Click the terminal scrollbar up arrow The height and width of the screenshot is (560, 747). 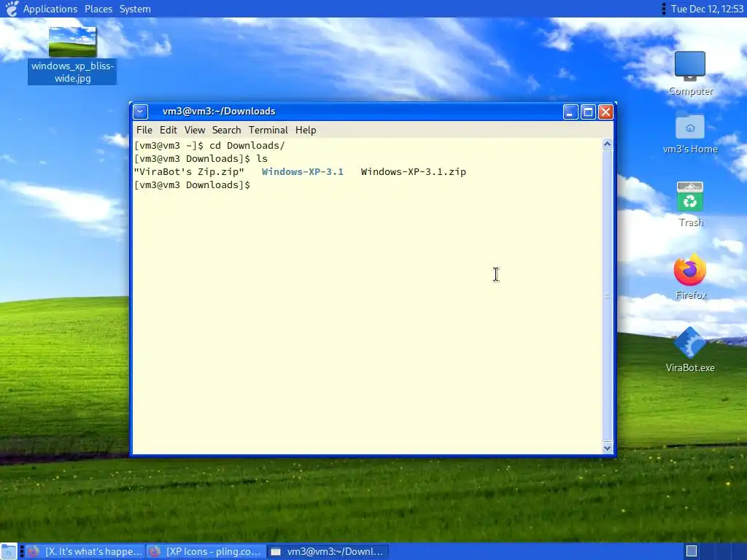(607, 144)
